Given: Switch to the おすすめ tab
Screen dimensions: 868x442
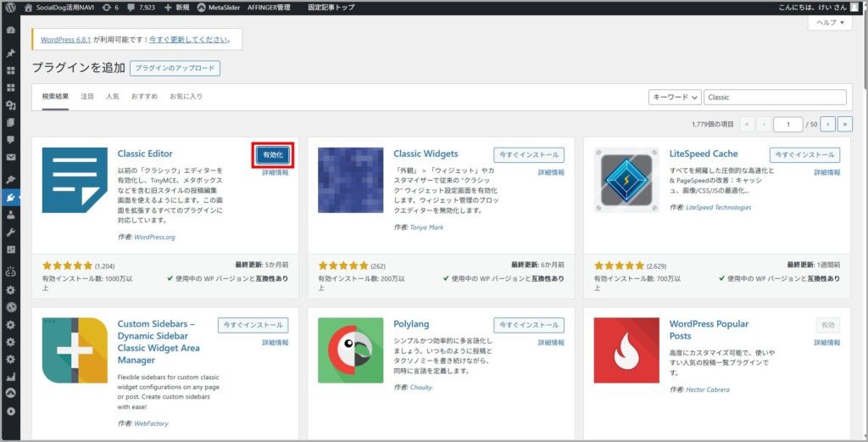Looking at the screenshot, I should [x=144, y=97].
